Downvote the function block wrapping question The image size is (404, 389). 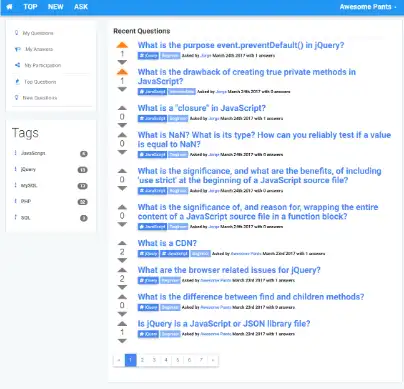(122, 224)
